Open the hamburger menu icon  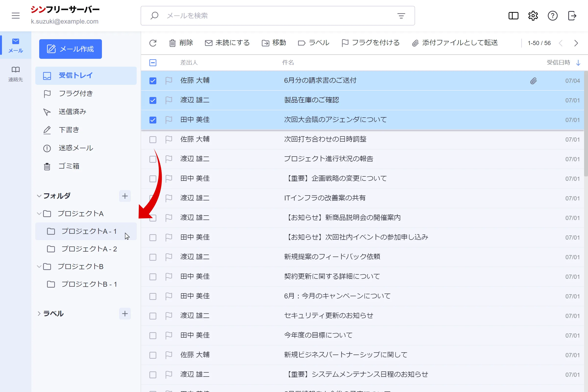[x=15, y=16]
